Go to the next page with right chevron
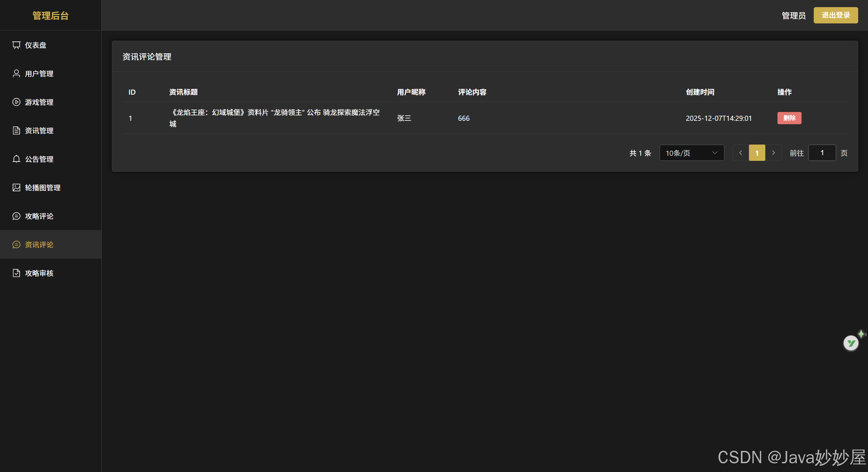This screenshot has width=868, height=472. [x=773, y=153]
